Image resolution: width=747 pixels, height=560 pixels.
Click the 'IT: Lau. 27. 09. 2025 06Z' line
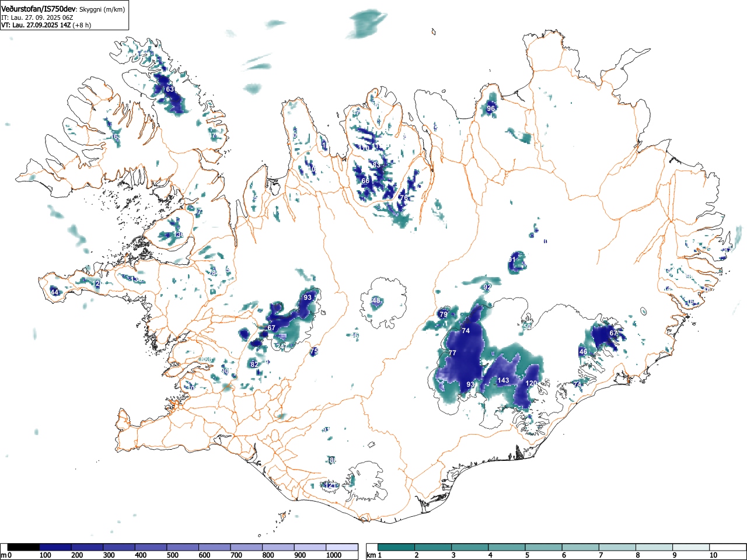[x=37, y=17]
